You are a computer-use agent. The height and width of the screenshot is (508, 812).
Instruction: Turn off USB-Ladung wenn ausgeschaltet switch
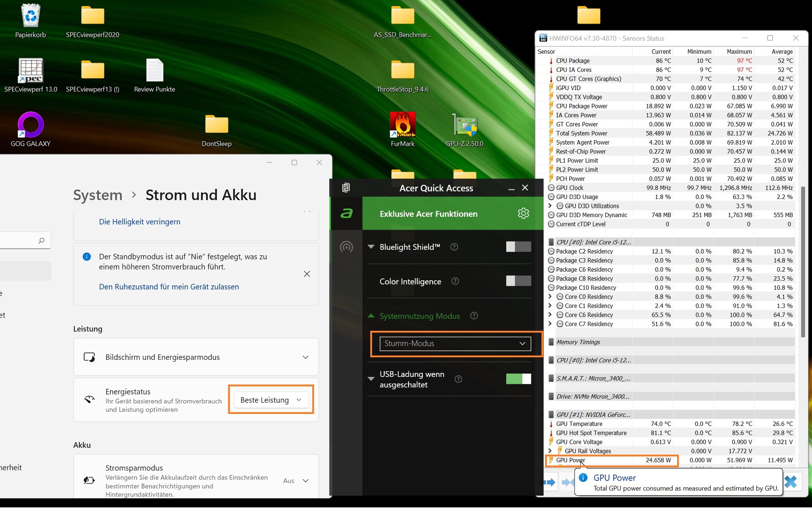[518, 379]
